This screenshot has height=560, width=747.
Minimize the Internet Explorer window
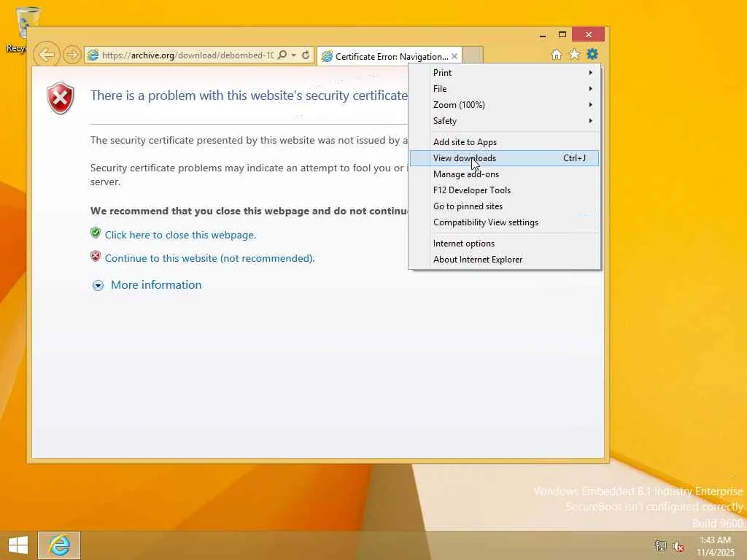tap(543, 35)
